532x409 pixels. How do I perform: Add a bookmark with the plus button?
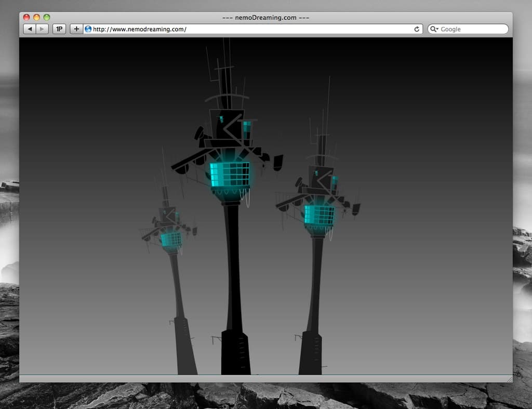76,29
